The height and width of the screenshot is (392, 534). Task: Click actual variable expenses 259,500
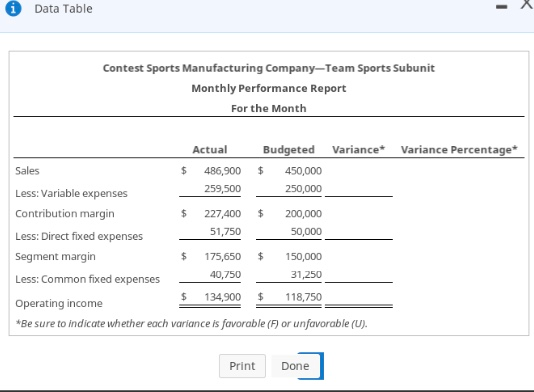click(x=222, y=188)
